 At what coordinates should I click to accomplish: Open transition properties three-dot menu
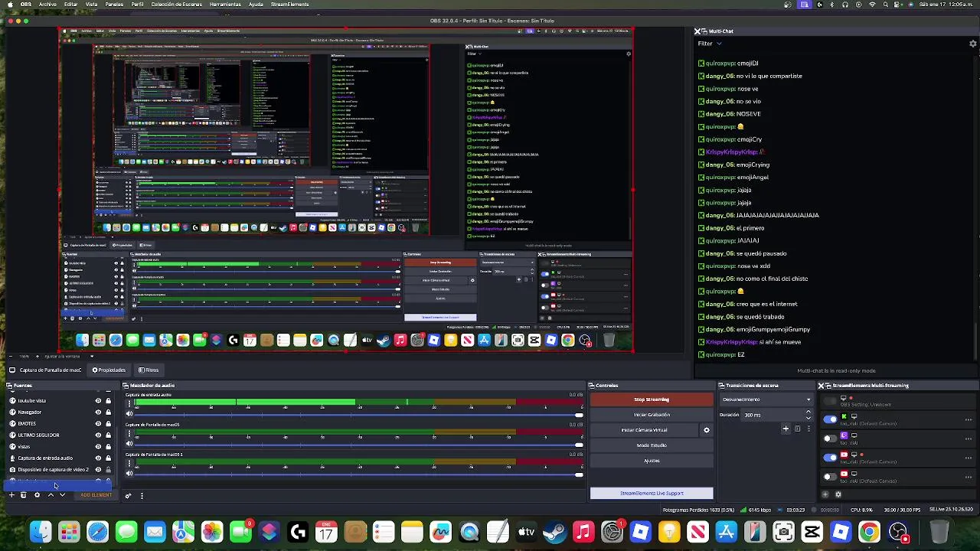point(808,429)
